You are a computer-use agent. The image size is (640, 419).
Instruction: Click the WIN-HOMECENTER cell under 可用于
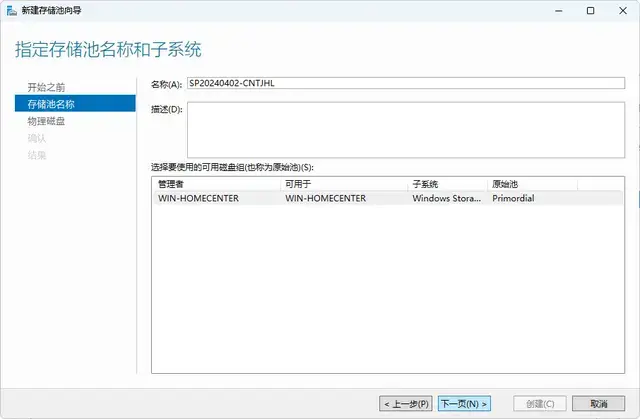325,198
